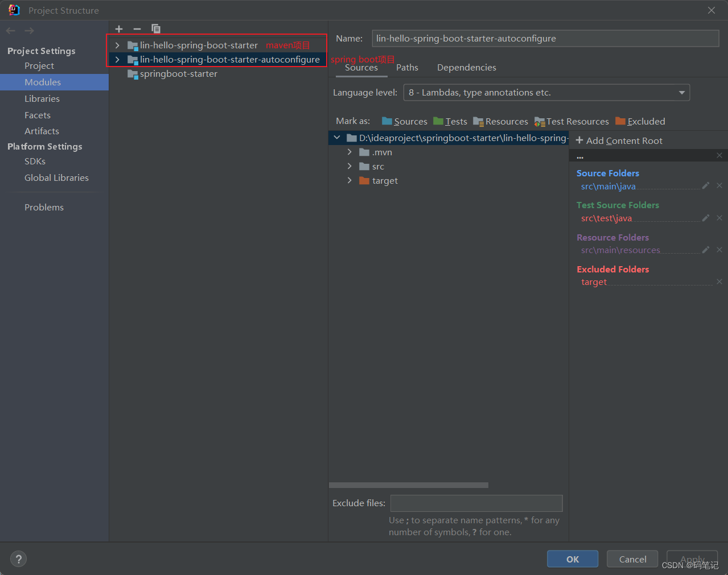Mark folder as Excluded
728x575 pixels.
tap(640, 121)
